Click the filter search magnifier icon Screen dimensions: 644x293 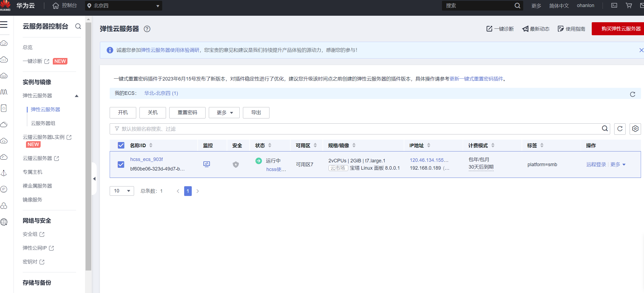click(x=605, y=128)
